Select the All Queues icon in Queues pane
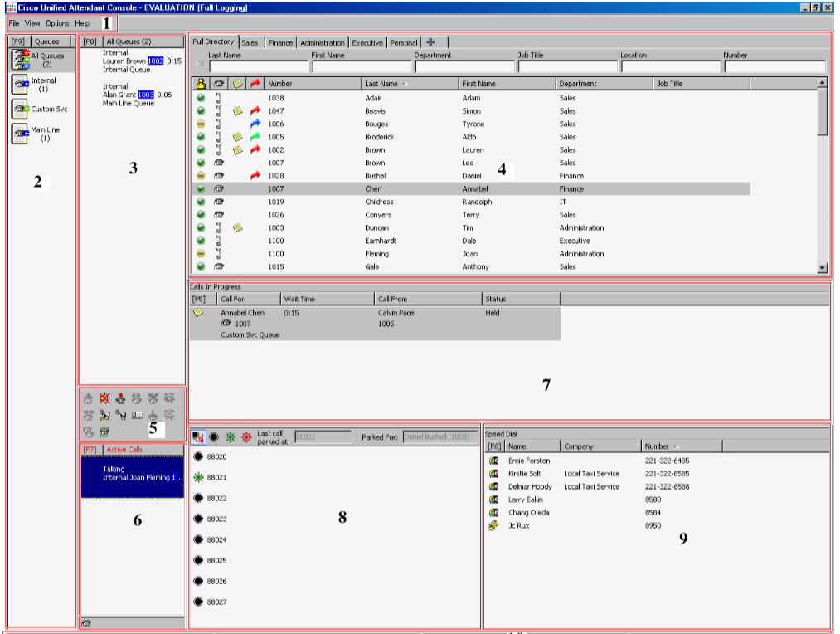 [x=21, y=60]
